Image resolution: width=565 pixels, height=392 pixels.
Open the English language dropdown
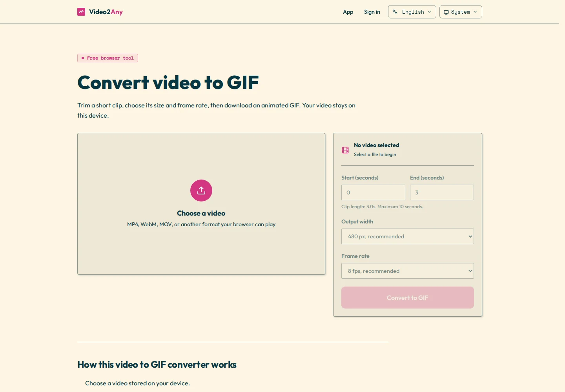[x=412, y=12]
